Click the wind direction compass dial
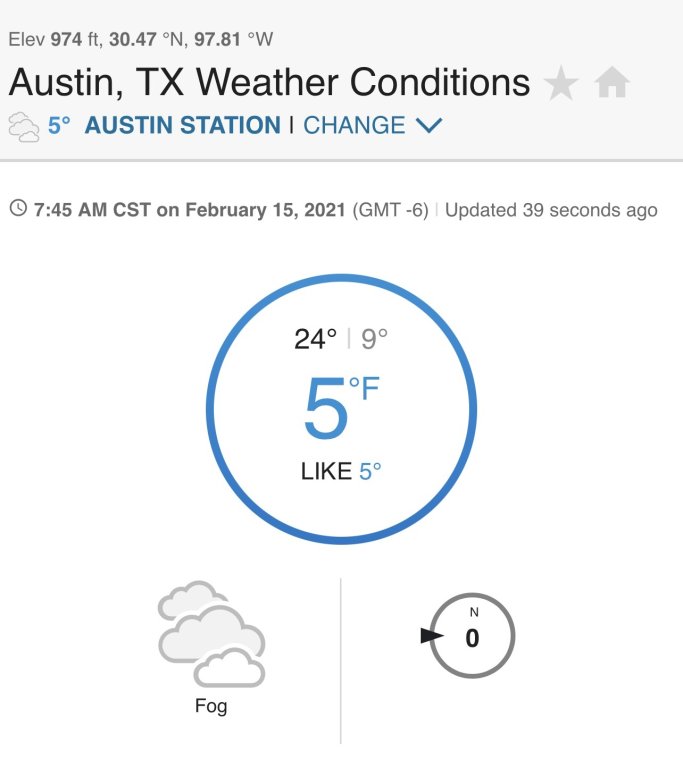 [472, 635]
